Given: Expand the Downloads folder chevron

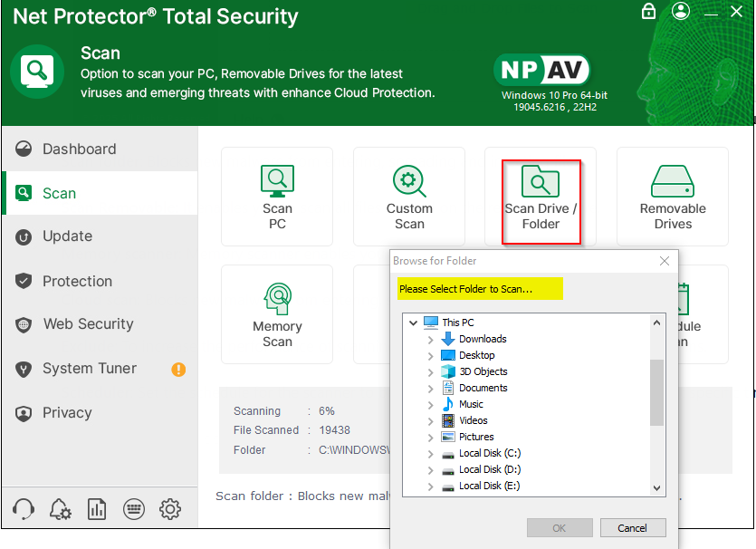Looking at the screenshot, I should coord(430,339).
